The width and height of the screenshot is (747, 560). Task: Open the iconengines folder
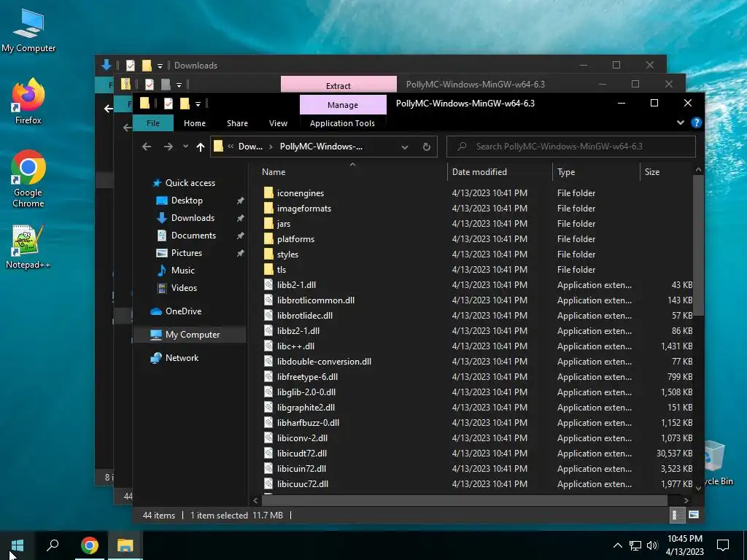300,192
